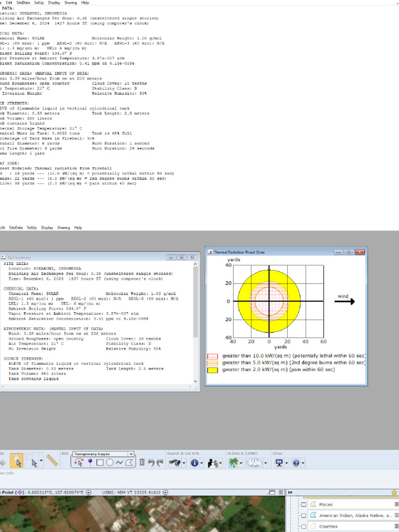The width and height of the screenshot is (399, 532).
Task: Click the yellow 2.0 kW legend swatch
Action: 212,370
